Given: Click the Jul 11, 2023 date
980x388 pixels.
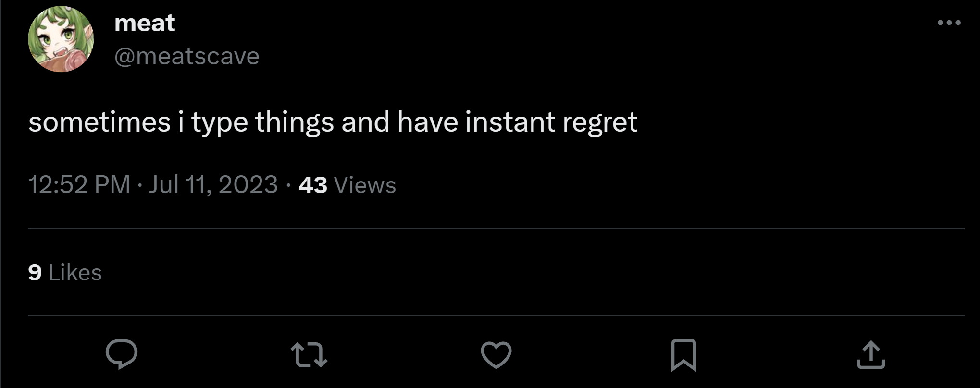Looking at the screenshot, I should (x=213, y=185).
